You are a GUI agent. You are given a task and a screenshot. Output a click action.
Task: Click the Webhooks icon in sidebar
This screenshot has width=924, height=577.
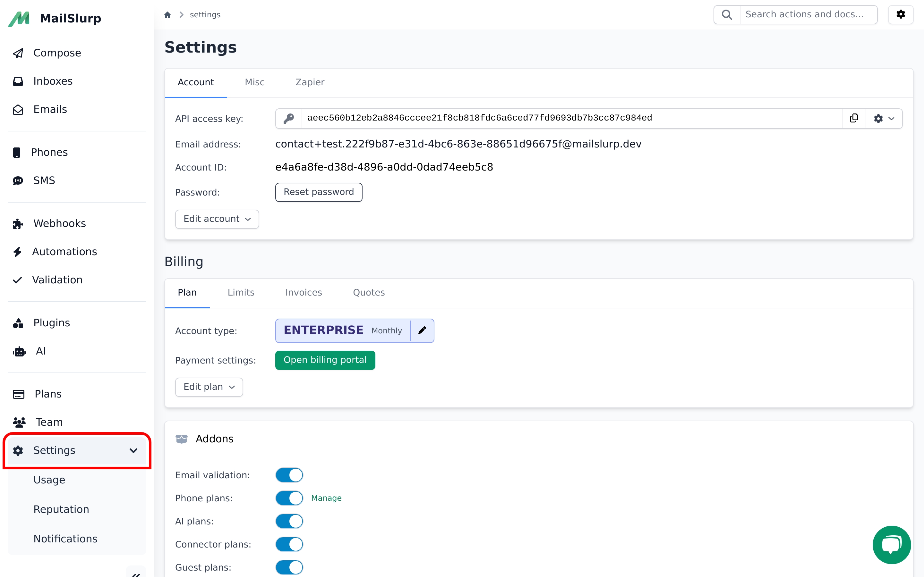click(x=19, y=223)
